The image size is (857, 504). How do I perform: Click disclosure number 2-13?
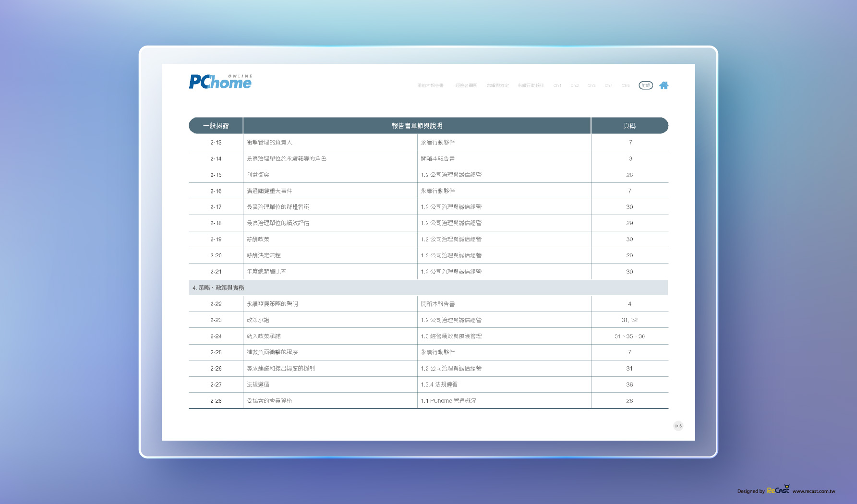[x=216, y=143]
